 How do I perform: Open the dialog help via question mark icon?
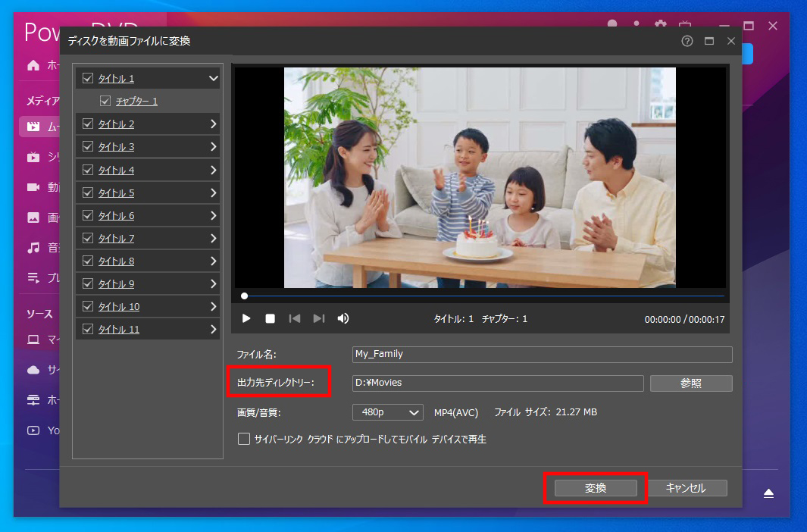(x=687, y=41)
